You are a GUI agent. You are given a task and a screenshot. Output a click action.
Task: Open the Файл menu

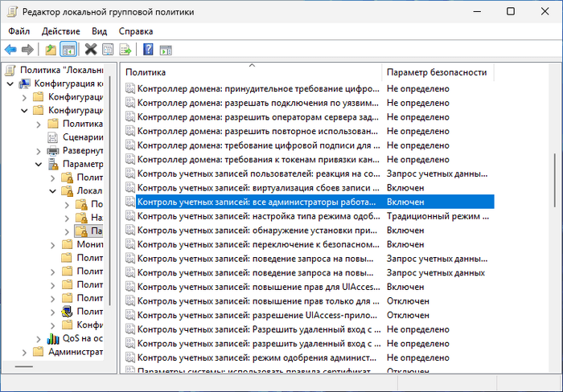[19, 31]
